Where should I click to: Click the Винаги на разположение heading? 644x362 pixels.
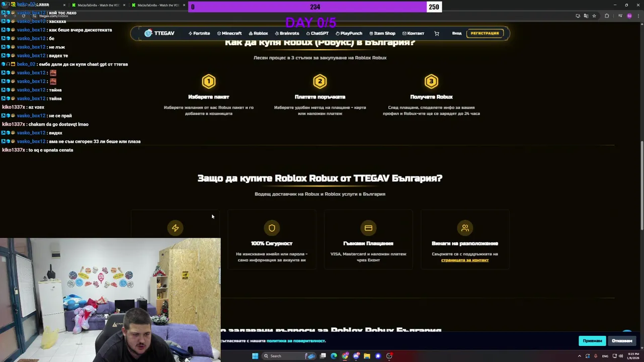coord(465,243)
